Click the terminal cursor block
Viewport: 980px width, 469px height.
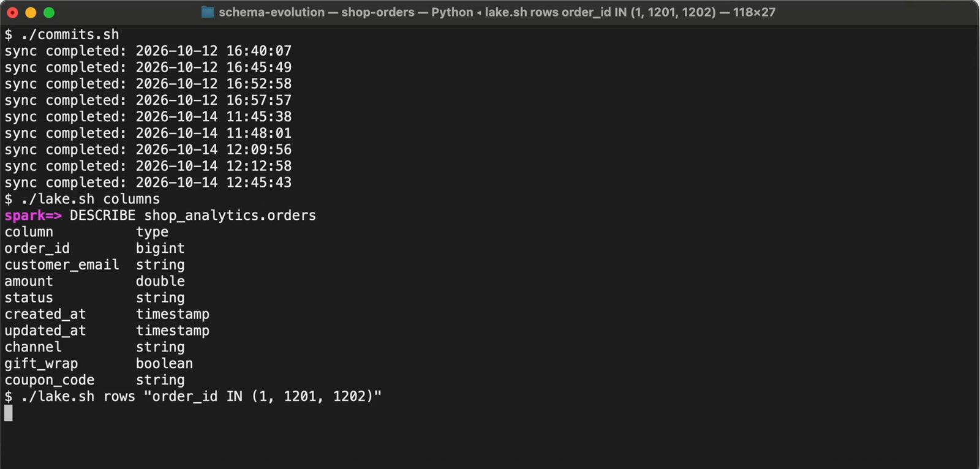pos(9,413)
